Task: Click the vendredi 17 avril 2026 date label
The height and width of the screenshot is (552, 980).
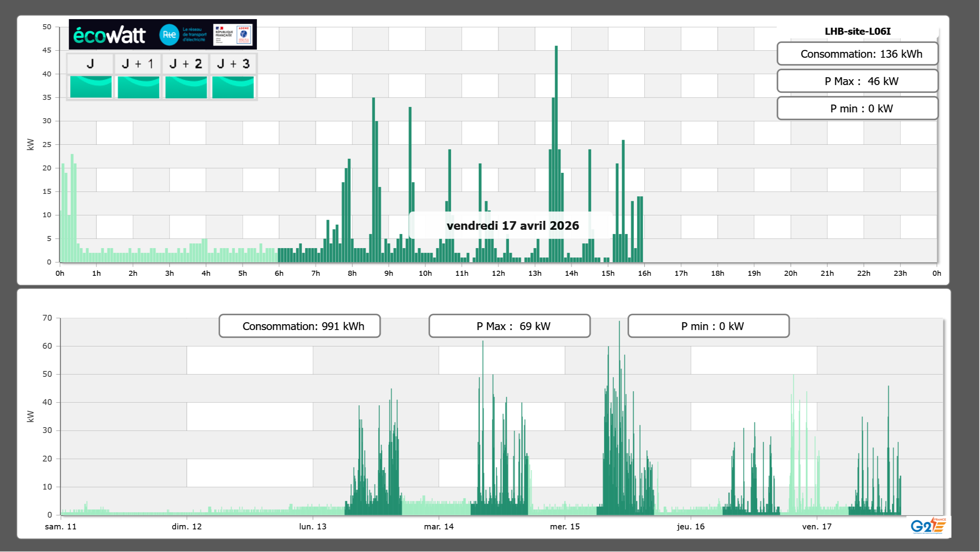Action: [x=512, y=225]
